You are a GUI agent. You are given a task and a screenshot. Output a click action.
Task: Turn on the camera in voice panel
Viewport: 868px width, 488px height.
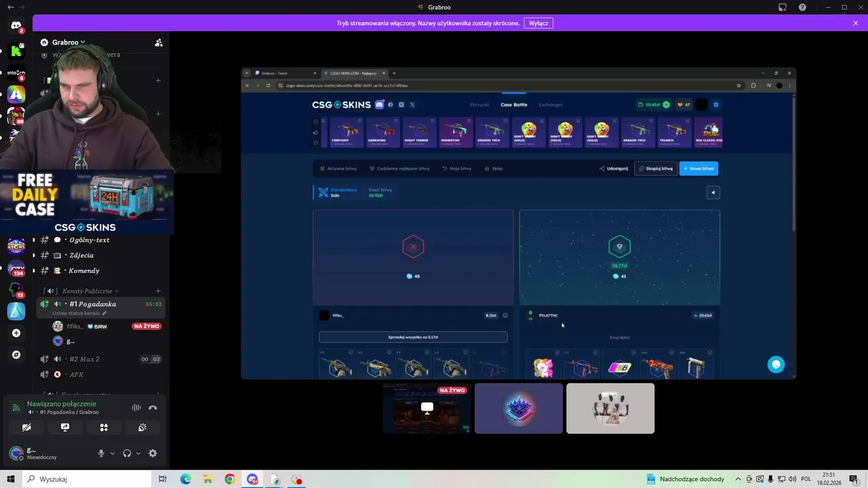coord(26,428)
